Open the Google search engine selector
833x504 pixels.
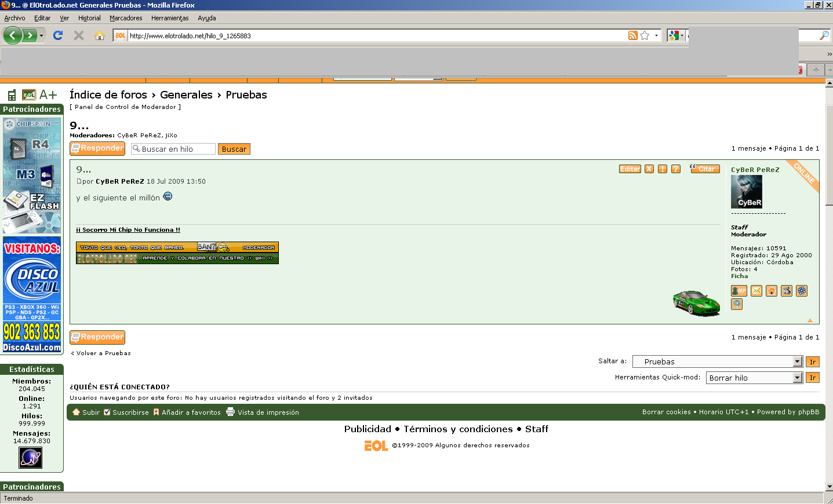[x=676, y=36]
